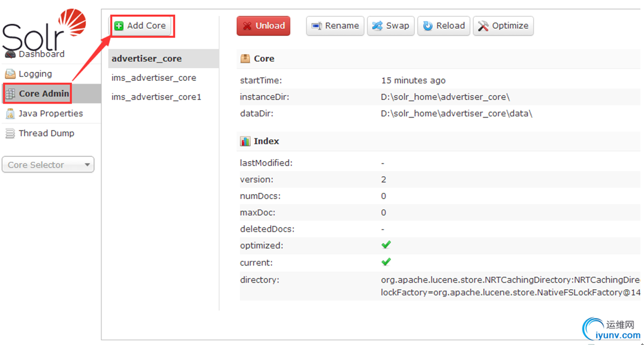644x345 pixels.
Task: Click the current green checkmark
Action: 386,262
